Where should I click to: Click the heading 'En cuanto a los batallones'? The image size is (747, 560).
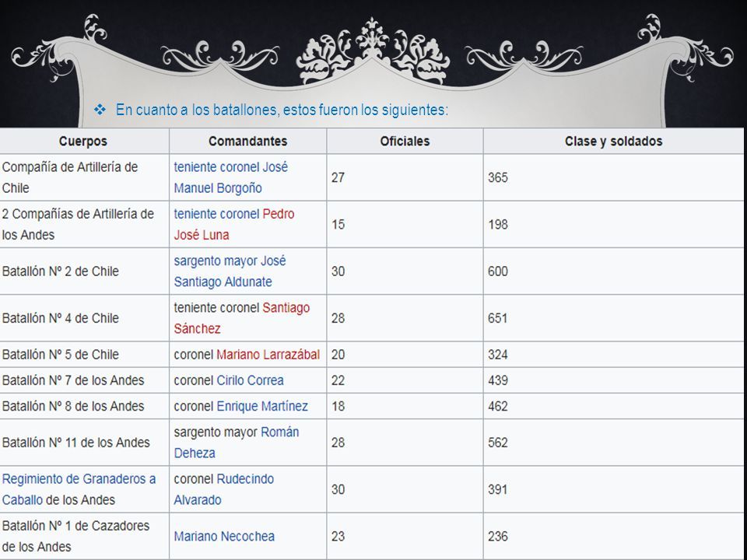282,110
